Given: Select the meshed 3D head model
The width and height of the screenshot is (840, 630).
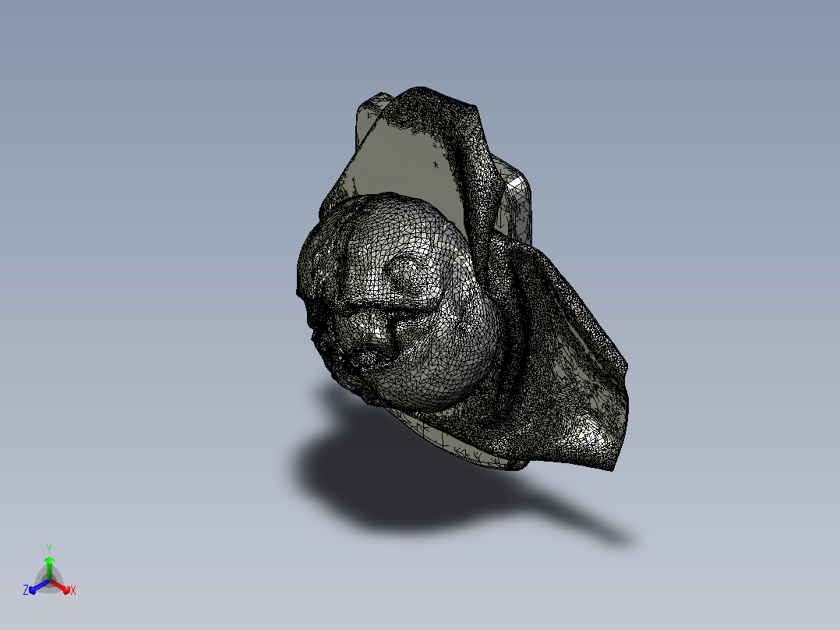Looking at the screenshot, I should pyautogui.click(x=462, y=279).
